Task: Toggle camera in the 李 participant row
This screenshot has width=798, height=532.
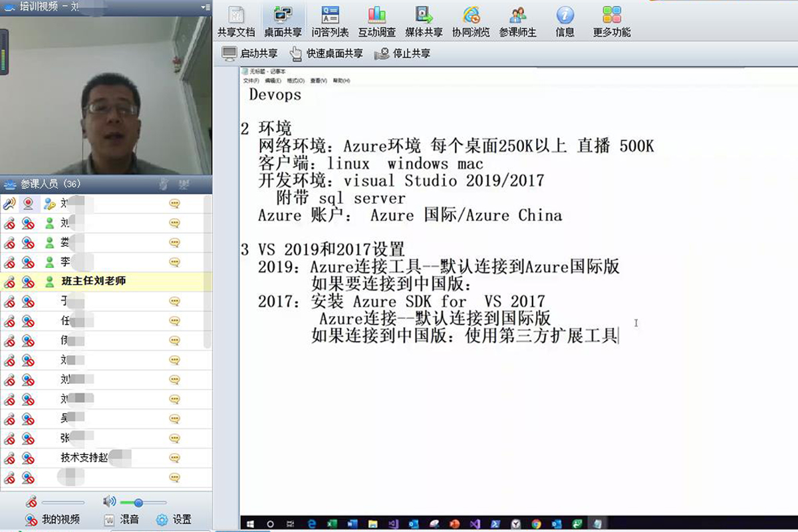Action: coord(28,262)
